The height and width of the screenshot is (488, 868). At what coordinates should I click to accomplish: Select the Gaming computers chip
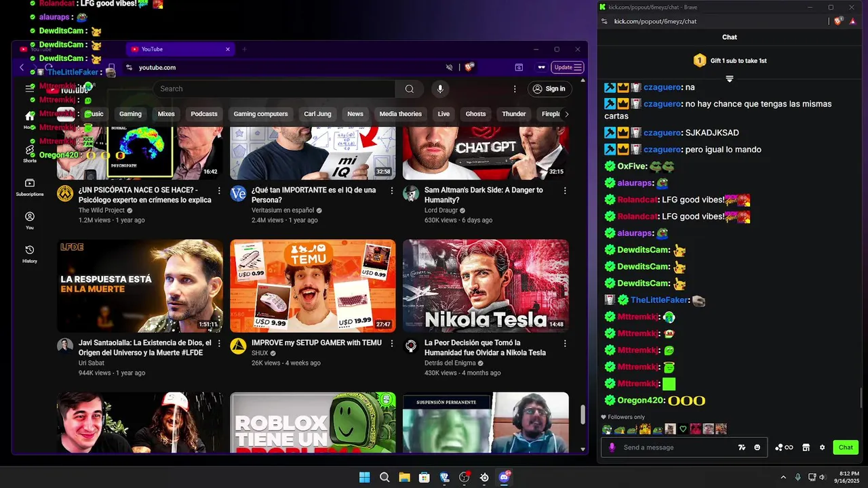tap(261, 114)
